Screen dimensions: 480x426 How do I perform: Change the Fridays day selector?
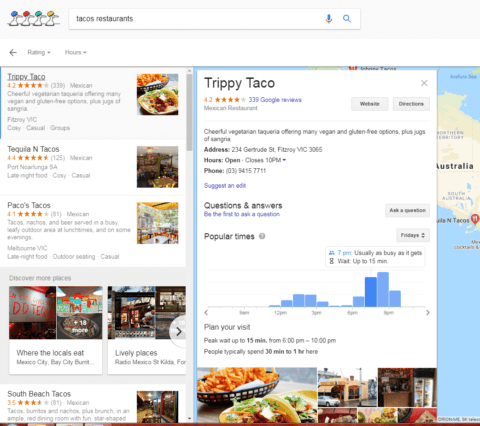point(413,235)
